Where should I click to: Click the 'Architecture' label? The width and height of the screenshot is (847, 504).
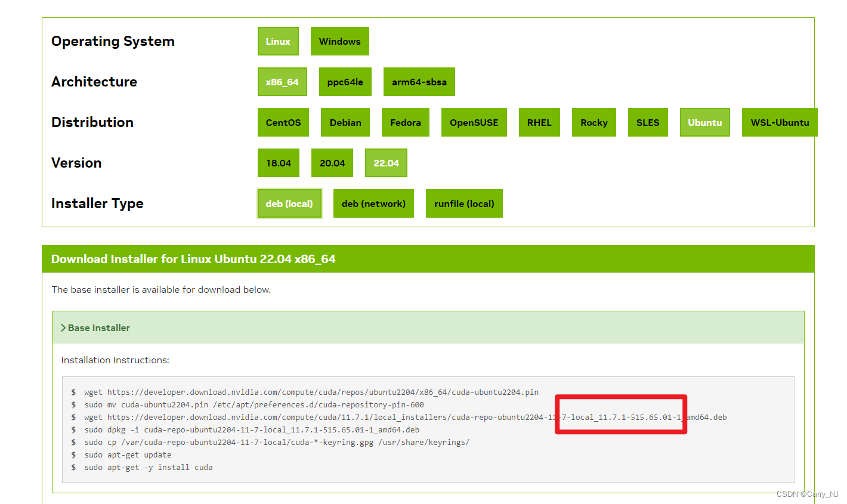pos(94,82)
